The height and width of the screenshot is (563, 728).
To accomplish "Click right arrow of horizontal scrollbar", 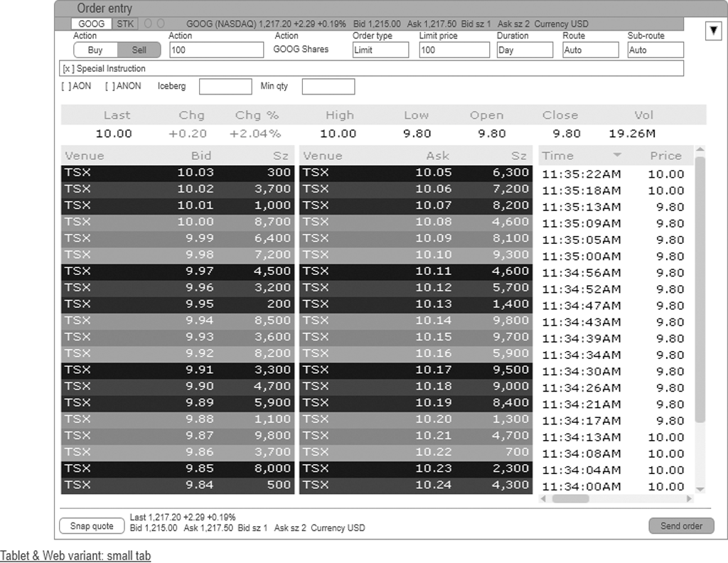I will pyautogui.click(x=689, y=498).
